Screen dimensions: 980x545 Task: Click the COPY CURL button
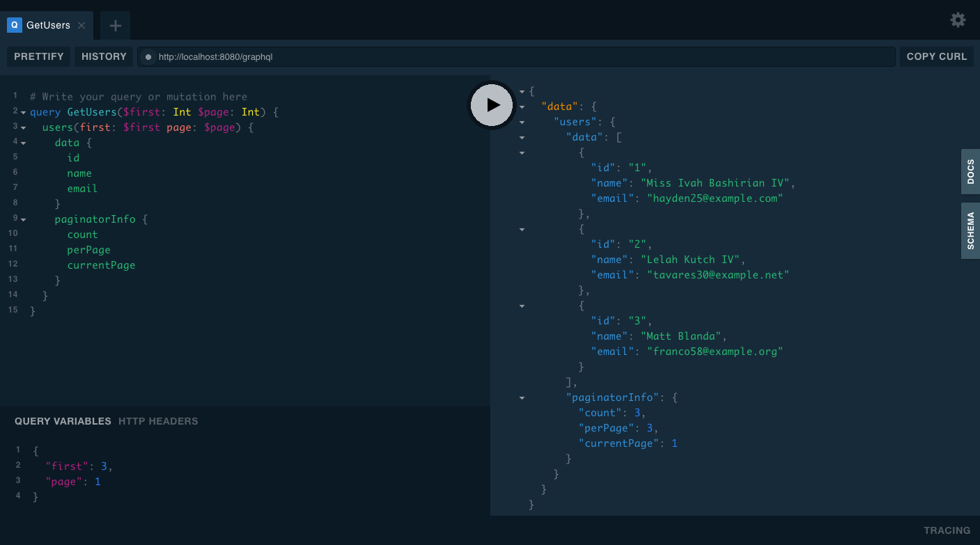[x=936, y=56]
